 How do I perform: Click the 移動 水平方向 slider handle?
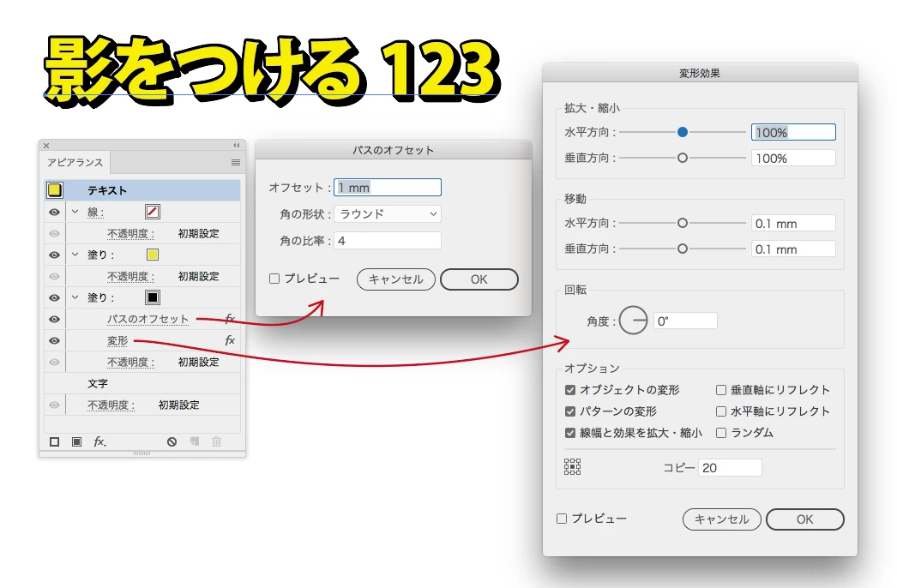pyautogui.click(x=683, y=223)
